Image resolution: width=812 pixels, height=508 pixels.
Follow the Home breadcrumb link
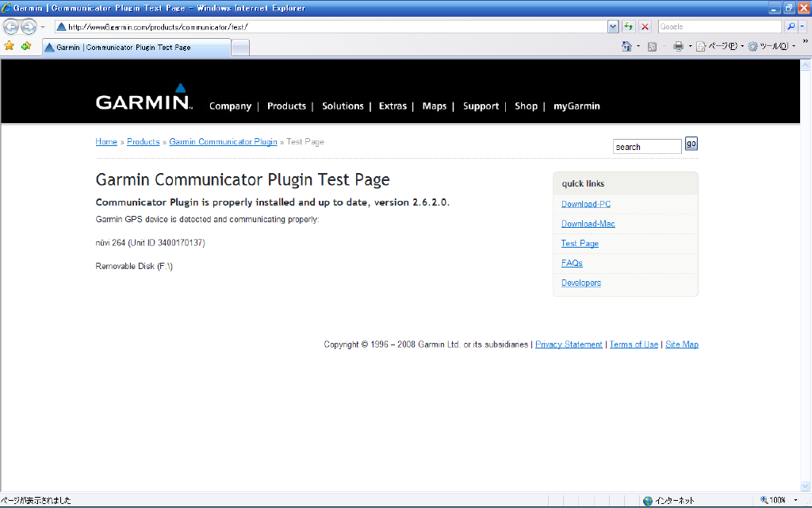pos(106,141)
